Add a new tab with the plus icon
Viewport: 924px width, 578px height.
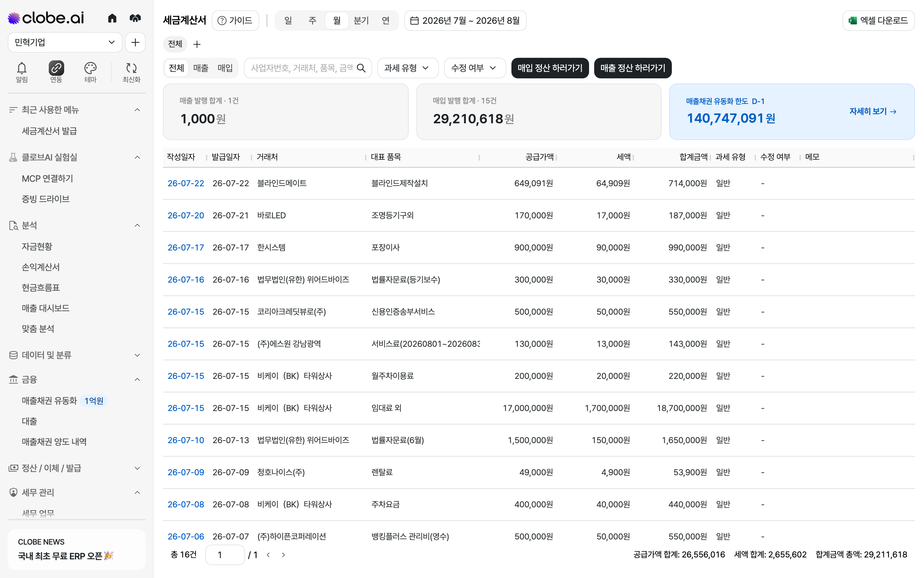(197, 44)
